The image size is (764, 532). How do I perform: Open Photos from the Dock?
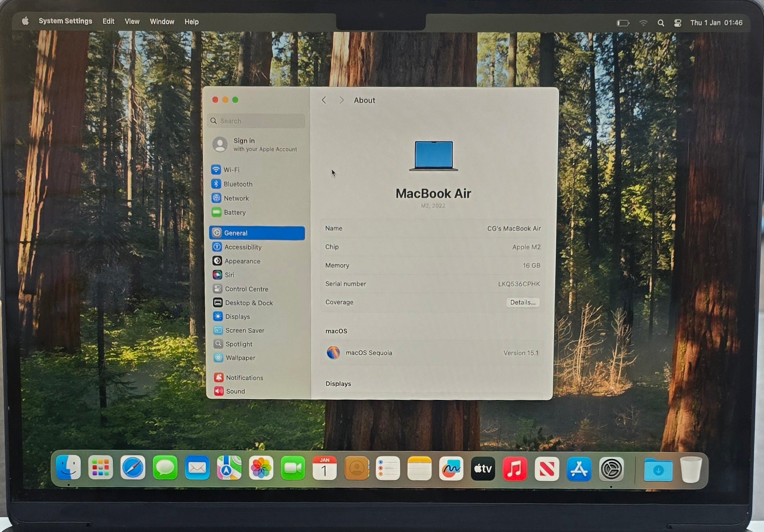click(261, 468)
